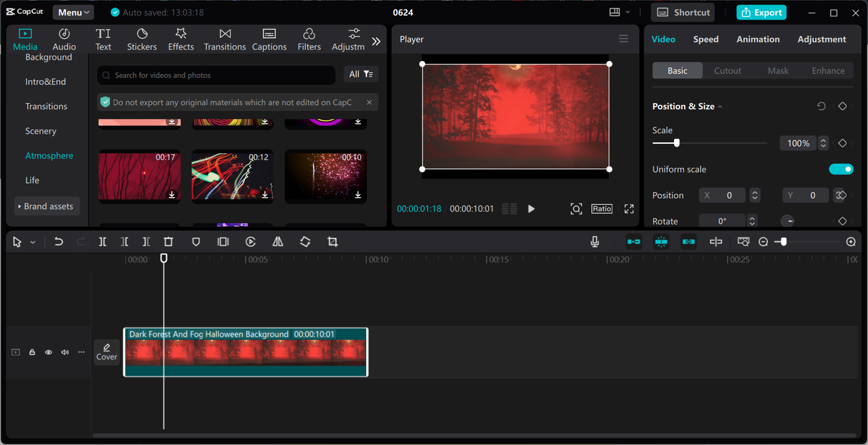Open the Stickers panel
Screen dimensions: 868x445
142,39
